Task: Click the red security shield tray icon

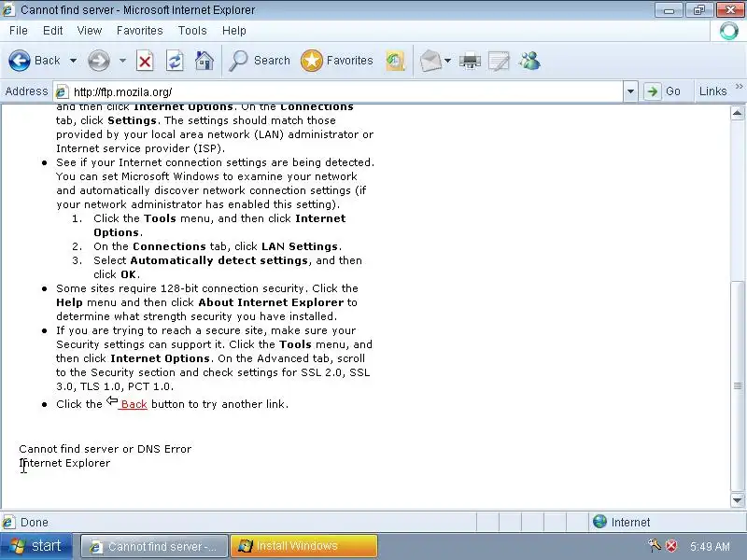Action: coord(671,546)
